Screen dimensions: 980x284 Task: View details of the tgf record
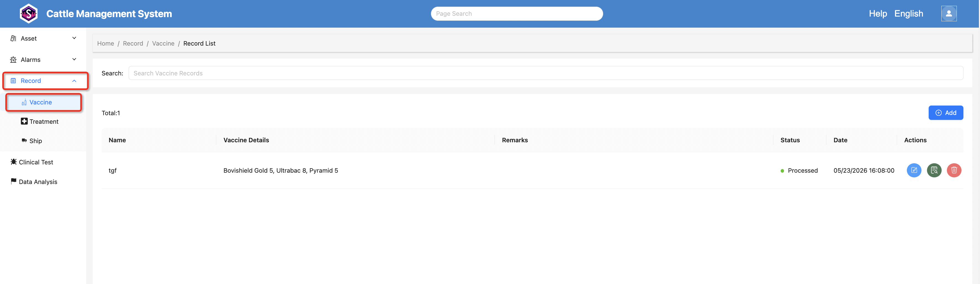(x=934, y=170)
